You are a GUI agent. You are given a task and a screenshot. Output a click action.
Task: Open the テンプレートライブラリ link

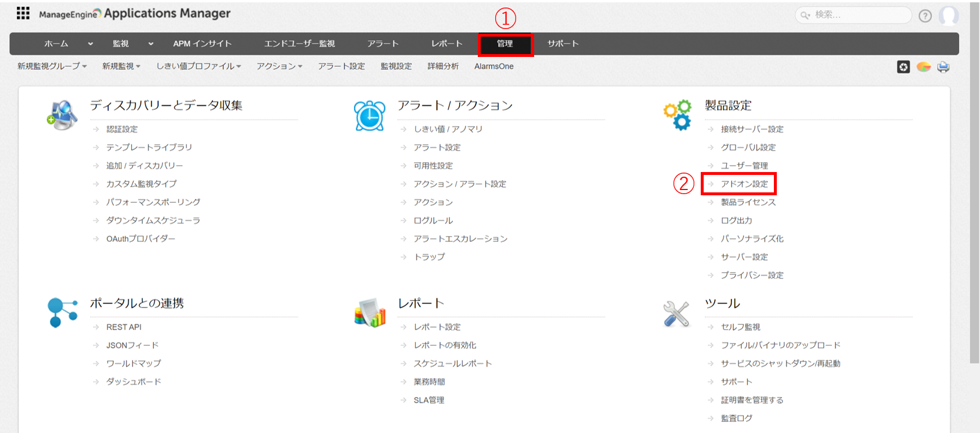point(149,148)
